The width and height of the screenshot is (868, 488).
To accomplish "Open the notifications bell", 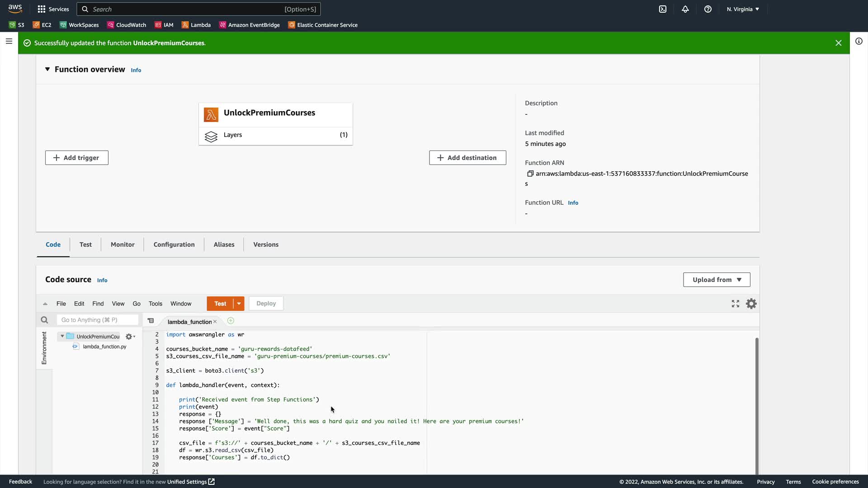I will (x=685, y=9).
